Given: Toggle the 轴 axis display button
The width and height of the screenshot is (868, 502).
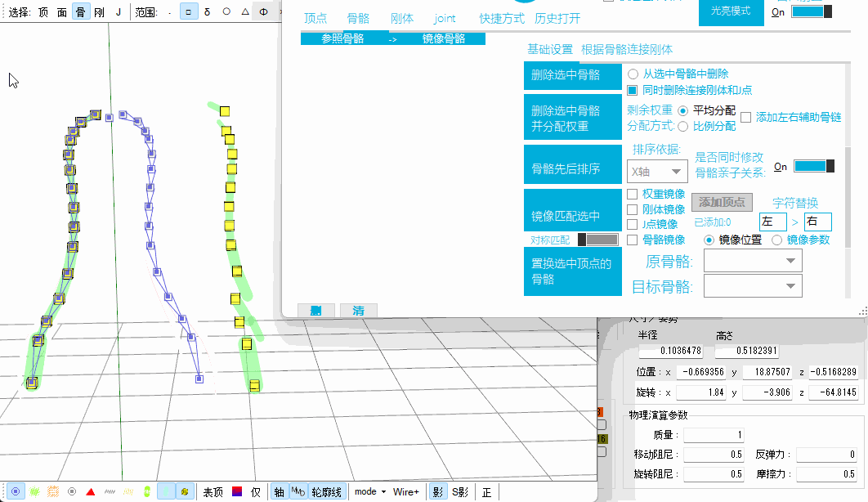Looking at the screenshot, I should point(280,492).
